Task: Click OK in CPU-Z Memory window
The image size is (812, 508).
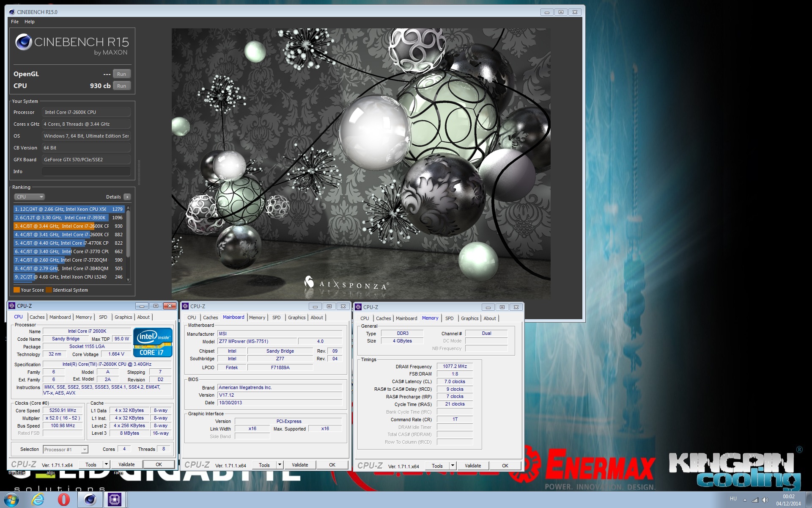Action: (x=505, y=466)
